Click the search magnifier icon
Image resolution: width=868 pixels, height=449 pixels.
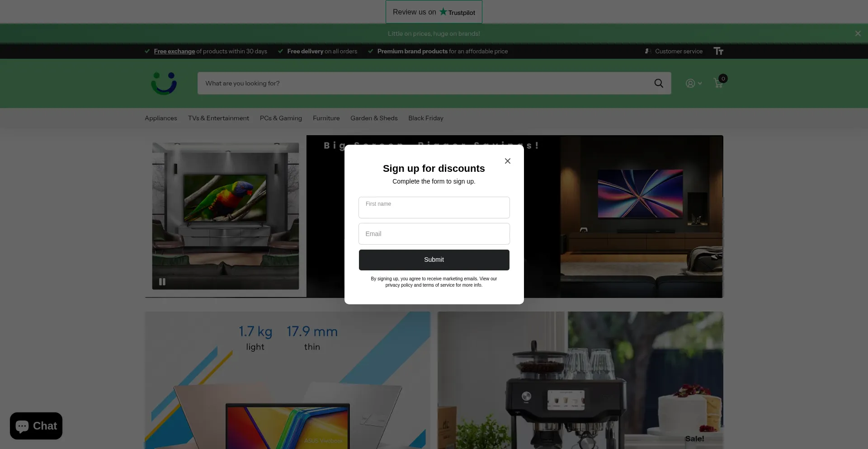(x=659, y=83)
